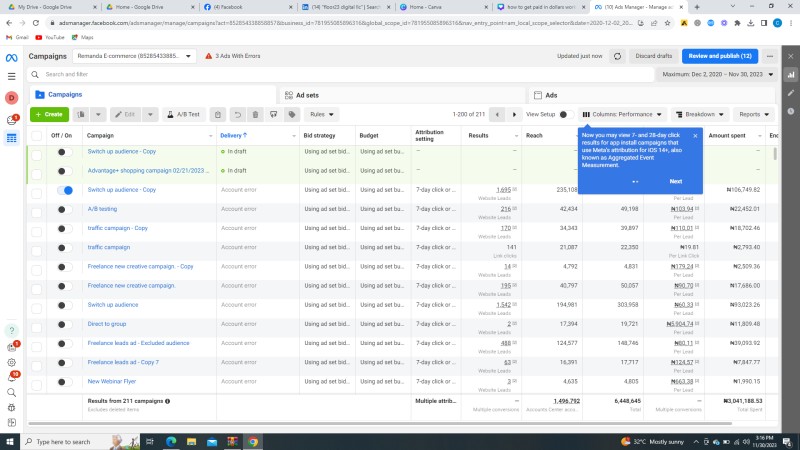Image resolution: width=800 pixels, height=450 pixels.
Task: Open notifications bell icon in sidebar
Action: pyautogui.click(x=11, y=378)
